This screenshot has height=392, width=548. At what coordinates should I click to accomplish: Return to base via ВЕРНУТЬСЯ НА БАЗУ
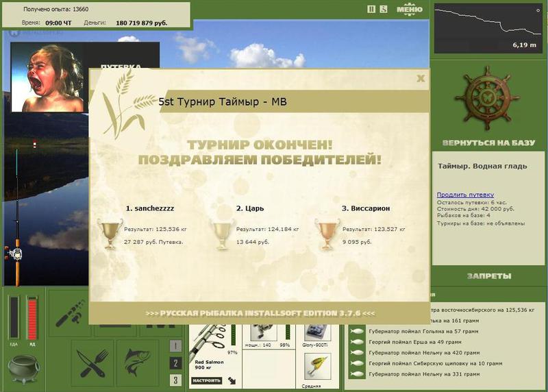click(x=488, y=143)
